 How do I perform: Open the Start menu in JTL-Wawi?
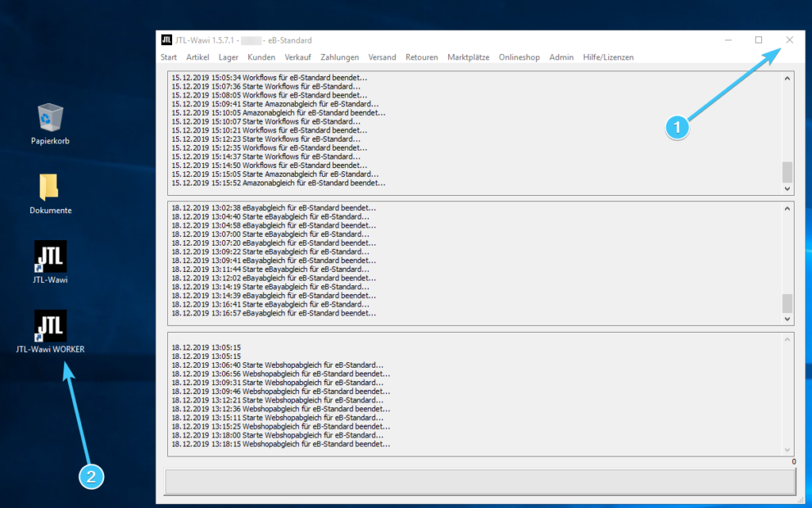(x=168, y=57)
